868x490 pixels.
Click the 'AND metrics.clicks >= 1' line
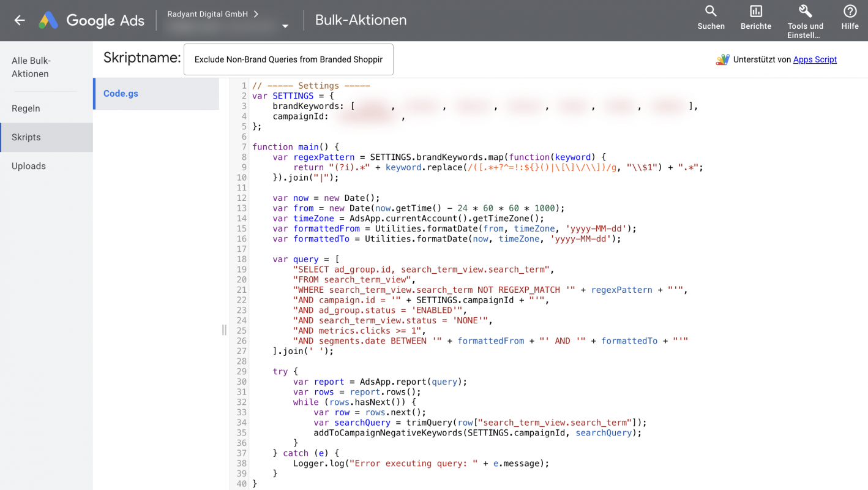[359, 331]
